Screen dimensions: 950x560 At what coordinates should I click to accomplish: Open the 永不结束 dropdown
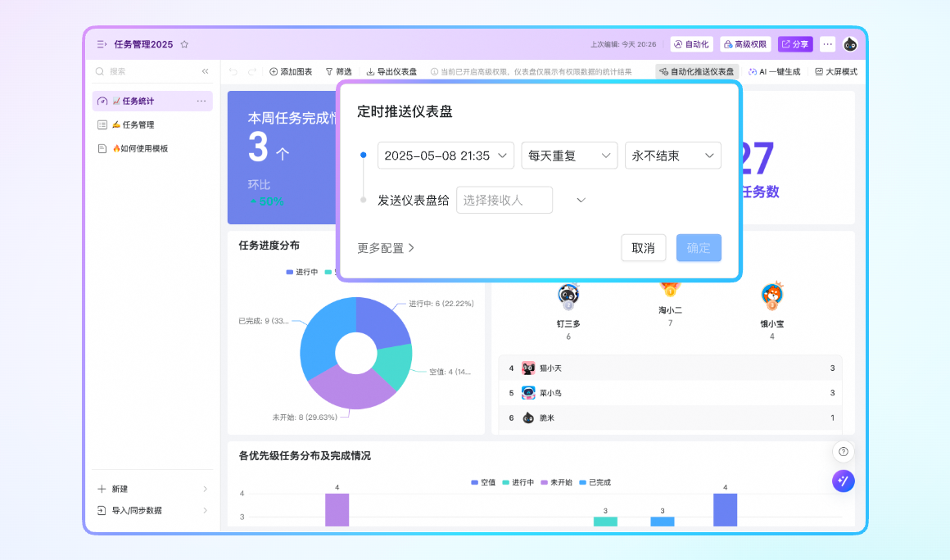click(672, 156)
